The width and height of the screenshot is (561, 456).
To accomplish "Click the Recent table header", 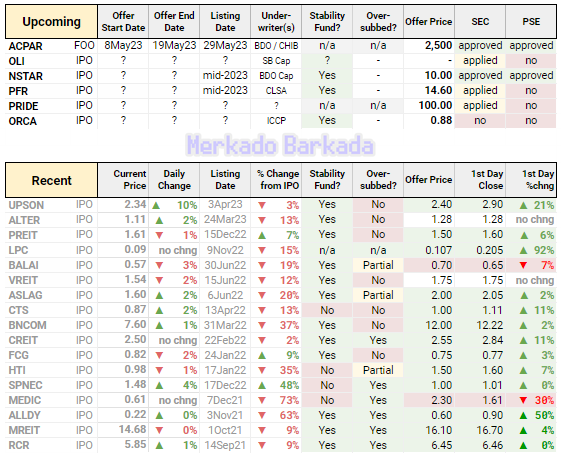I will (52, 180).
